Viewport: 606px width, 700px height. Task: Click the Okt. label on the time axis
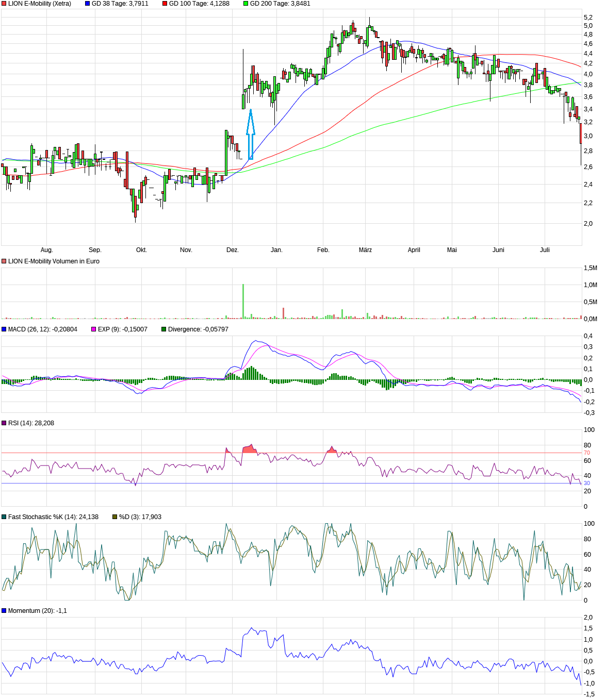click(x=141, y=250)
